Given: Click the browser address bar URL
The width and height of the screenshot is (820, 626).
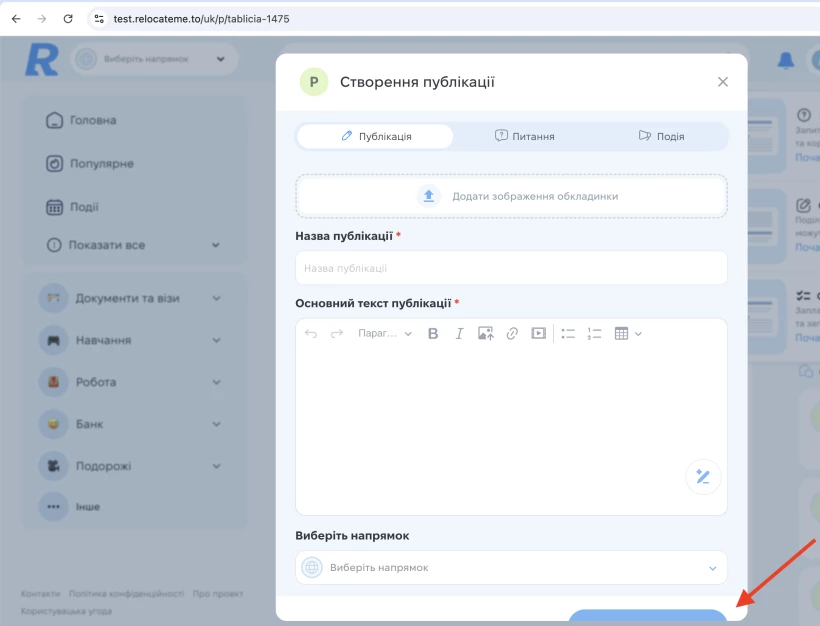Looking at the screenshot, I should click(x=200, y=18).
